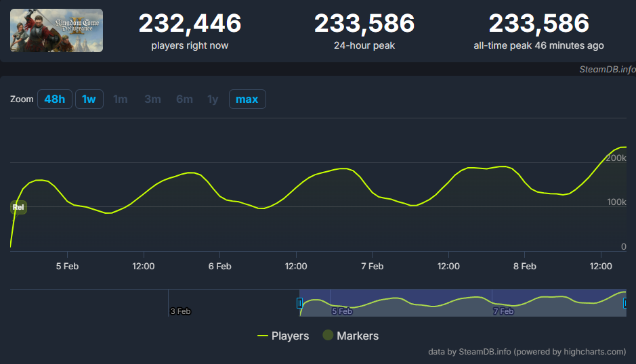Click the 232,446 players right now figure
This screenshot has height=364, width=636.
190,24
